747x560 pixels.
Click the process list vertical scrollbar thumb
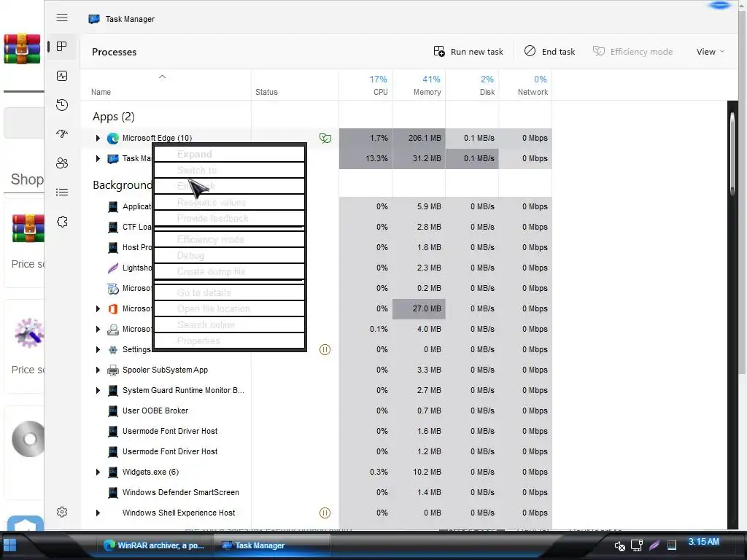pos(732,152)
